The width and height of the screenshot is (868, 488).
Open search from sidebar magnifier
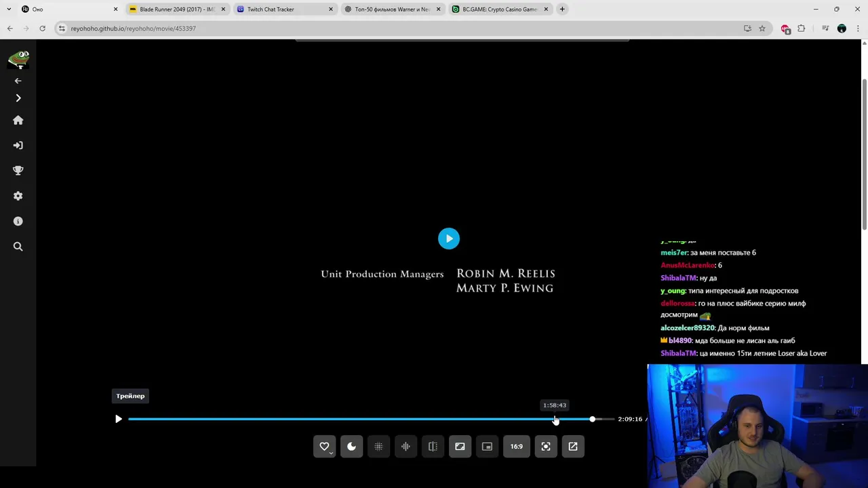coord(18,247)
